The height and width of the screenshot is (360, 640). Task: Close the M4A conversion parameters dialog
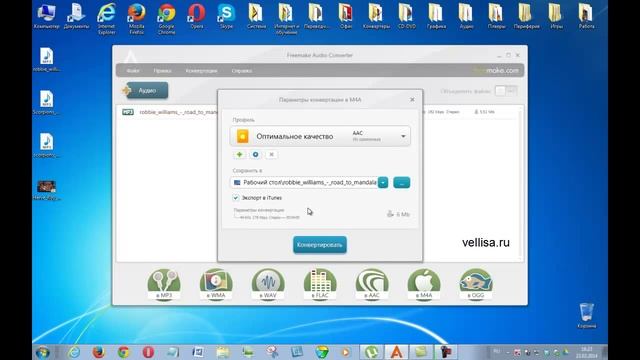pyautogui.click(x=412, y=100)
